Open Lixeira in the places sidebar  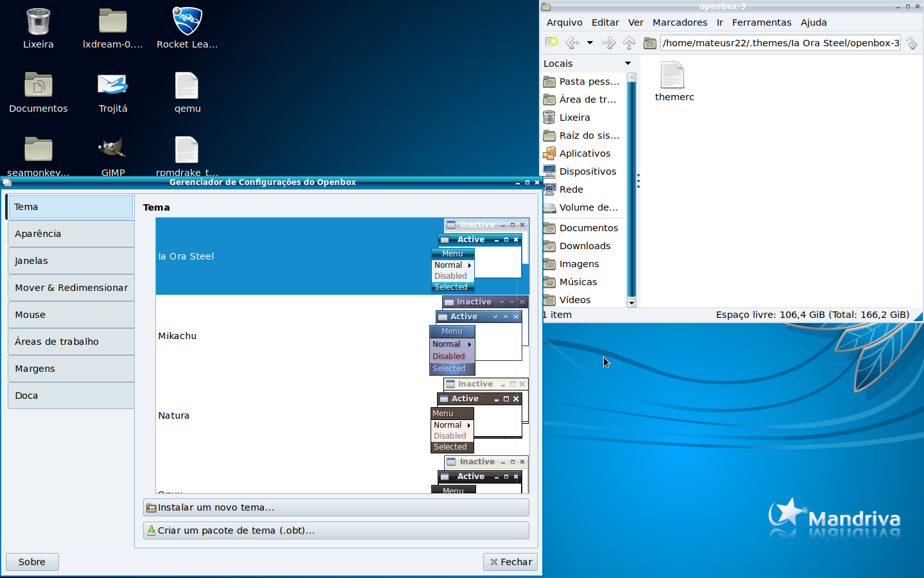[x=583, y=118]
